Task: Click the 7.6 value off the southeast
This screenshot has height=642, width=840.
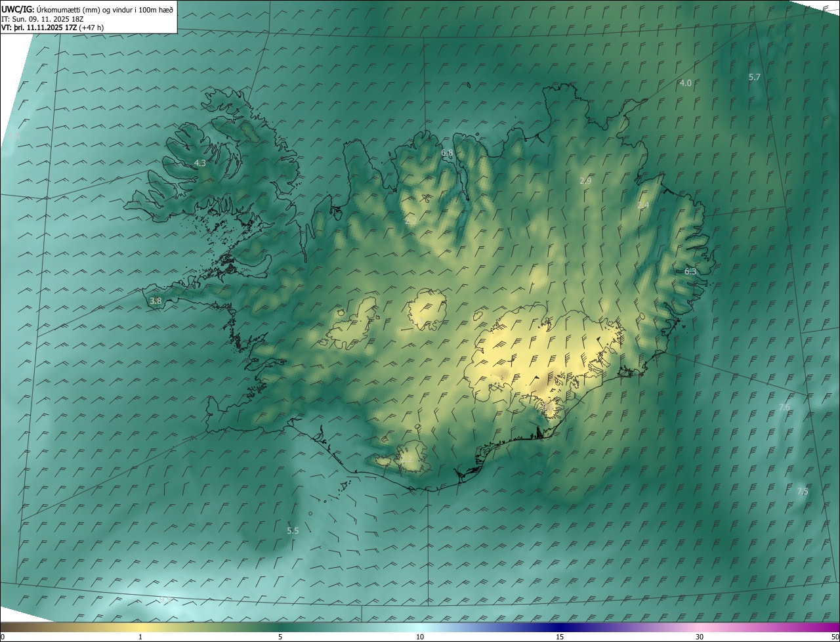Action: [784, 408]
